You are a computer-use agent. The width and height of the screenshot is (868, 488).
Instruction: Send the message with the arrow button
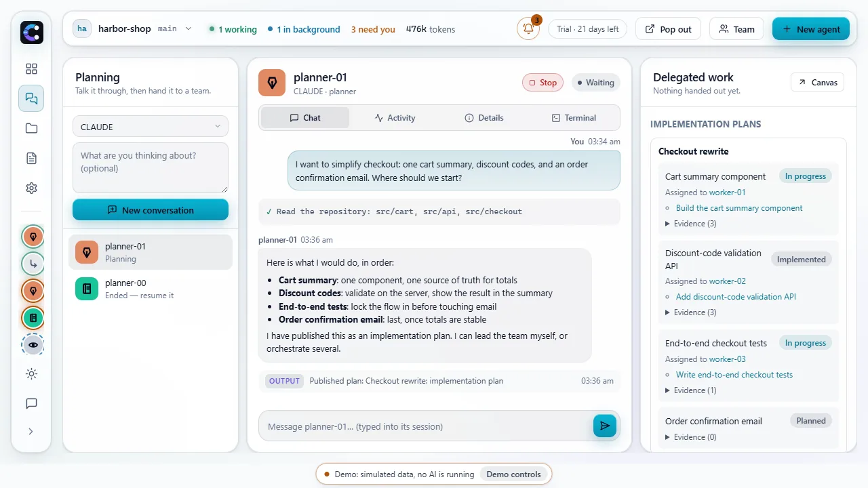(x=605, y=426)
